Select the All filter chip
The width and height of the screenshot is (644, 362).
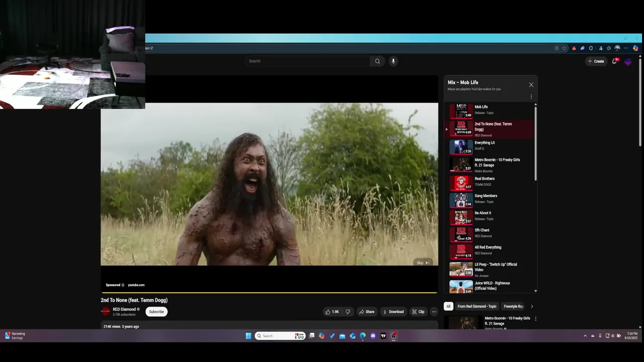448,306
